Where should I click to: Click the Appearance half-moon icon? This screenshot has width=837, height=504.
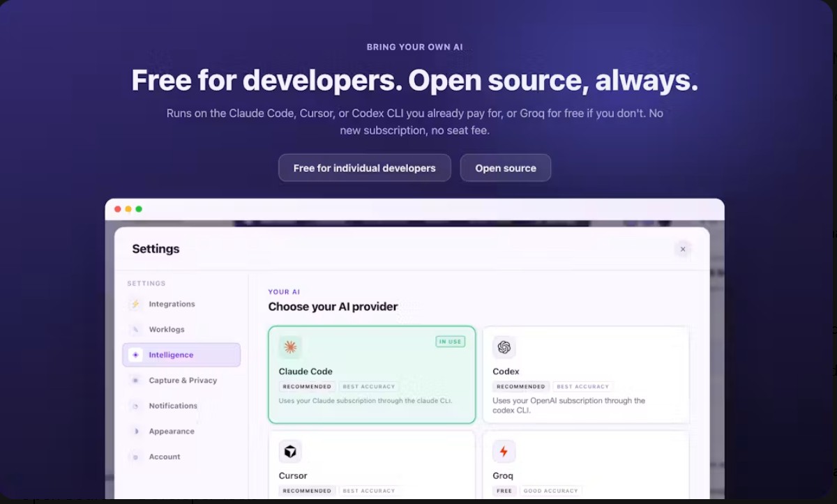tap(135, 431)
